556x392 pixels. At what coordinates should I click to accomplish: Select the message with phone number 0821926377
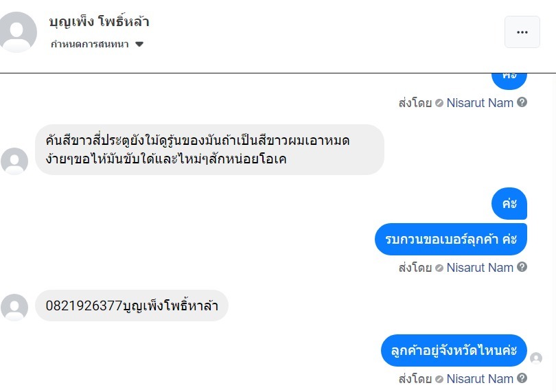tap(132, 306)
